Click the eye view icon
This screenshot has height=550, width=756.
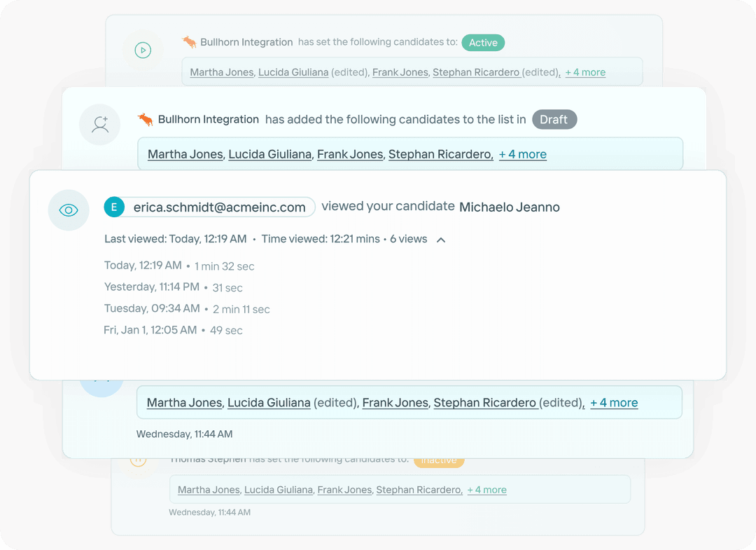(69, 209)
